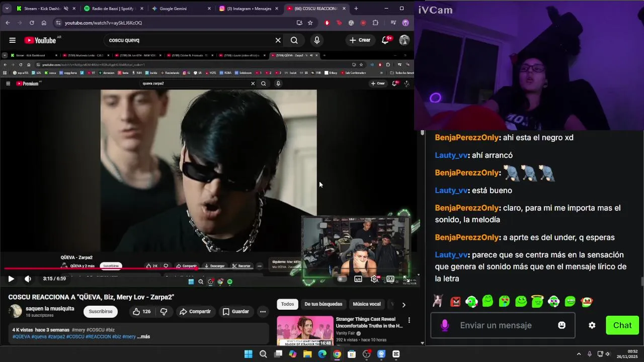The image size is (644, 362).
Task: Play the video
Action: pyautogui.click(x=11, y=279)
